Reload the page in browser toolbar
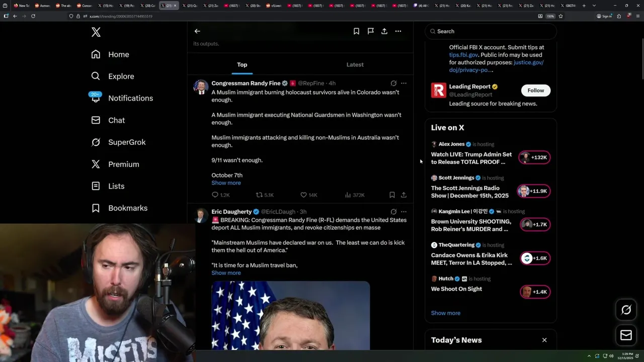 (33, 16)
